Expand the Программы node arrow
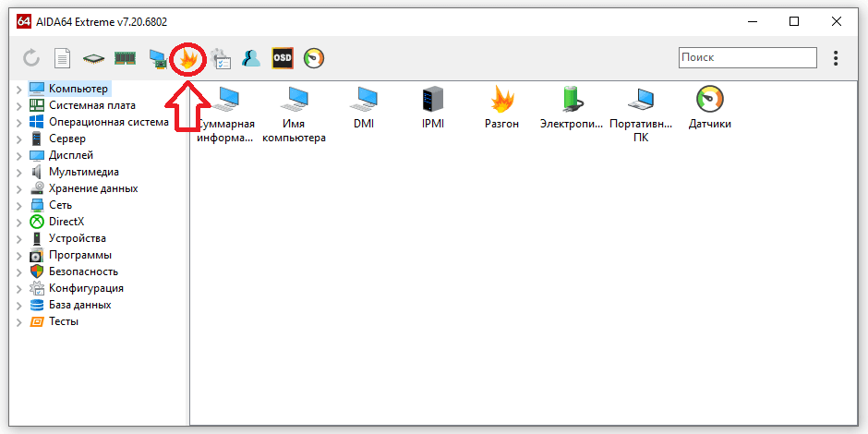Screen dimensions: 868x434 (x=18, y=256)
